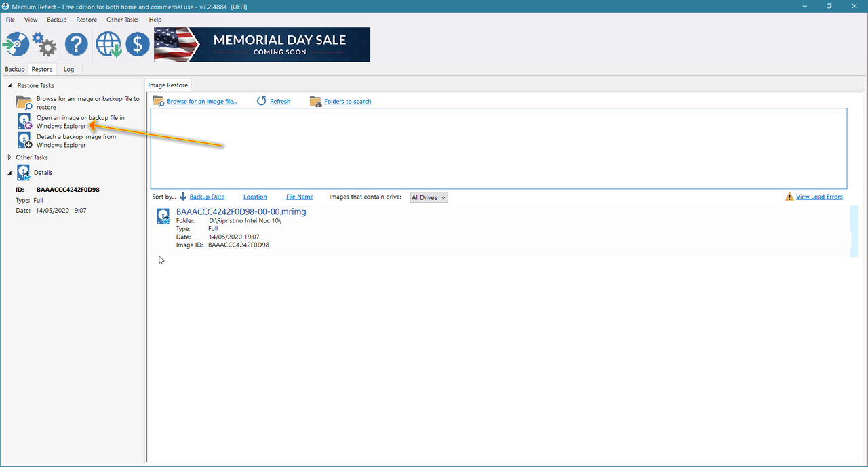This screenshot has height=467, width=868.
Task: Click the Refresh link
Action: [x=280, y=101]
